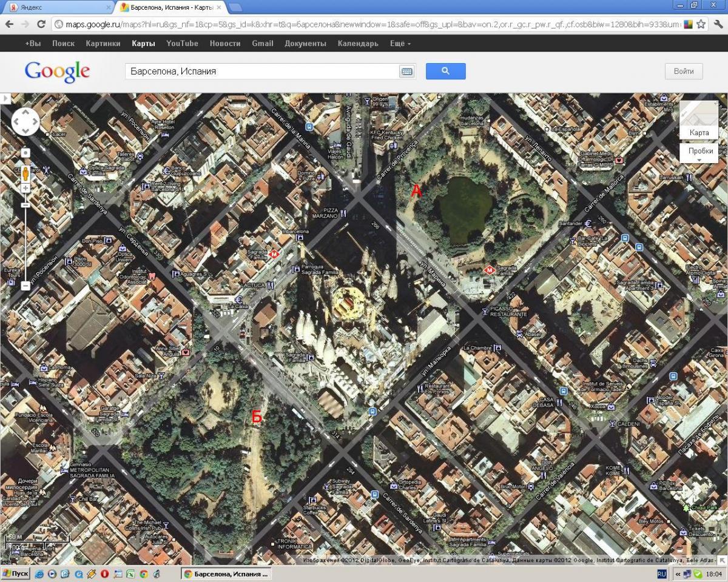Click the Institut Odontologic tooth icon
This screenshot has width=728, height=582.
(x=152, y=275)
